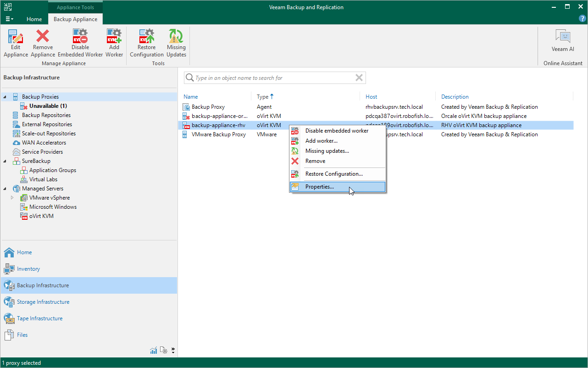The image size is (588, 368).
Task: Open the main menu hamburger button
Action: [x=9, y=19]
